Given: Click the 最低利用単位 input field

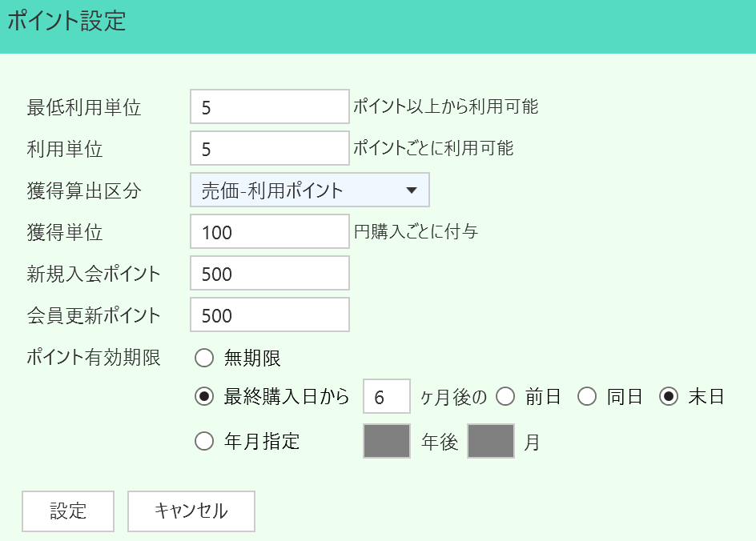Looking at the screenshot, I should [x=270, y=107].
